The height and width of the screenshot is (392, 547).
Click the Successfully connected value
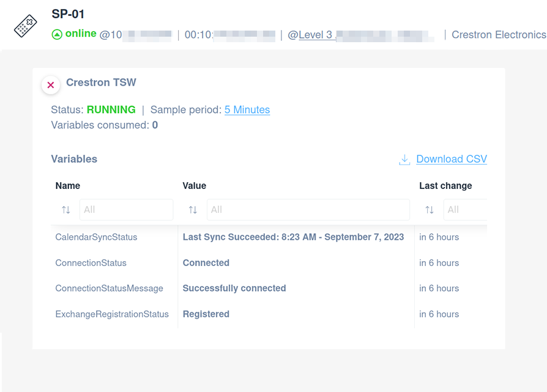pyautogui.click(x=234, y=289)
